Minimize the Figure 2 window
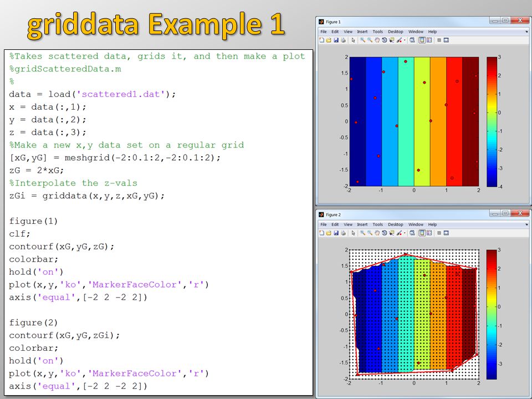The width and height of the screenshot is (532, 399). (495, 213)
